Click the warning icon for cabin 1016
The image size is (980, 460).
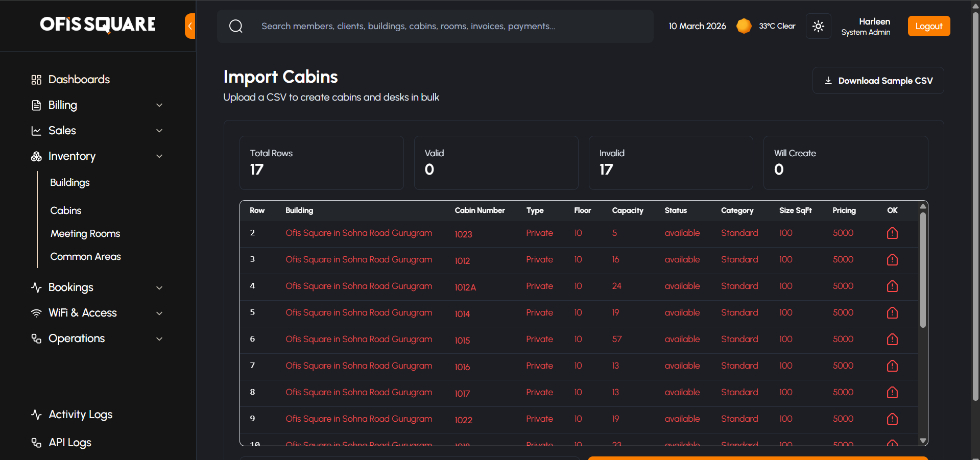pos(892,366)
